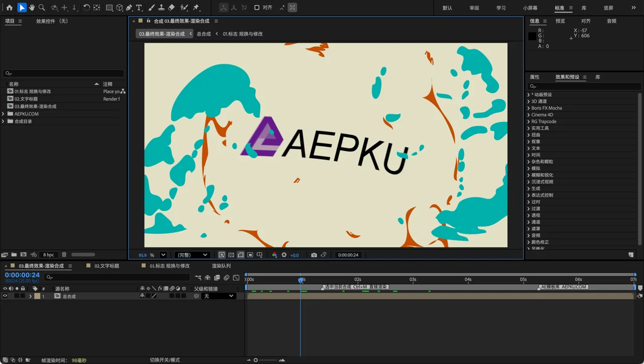644x364 pixels.
Task: Create a new composition from Project panel
Action: pos(24,255)
